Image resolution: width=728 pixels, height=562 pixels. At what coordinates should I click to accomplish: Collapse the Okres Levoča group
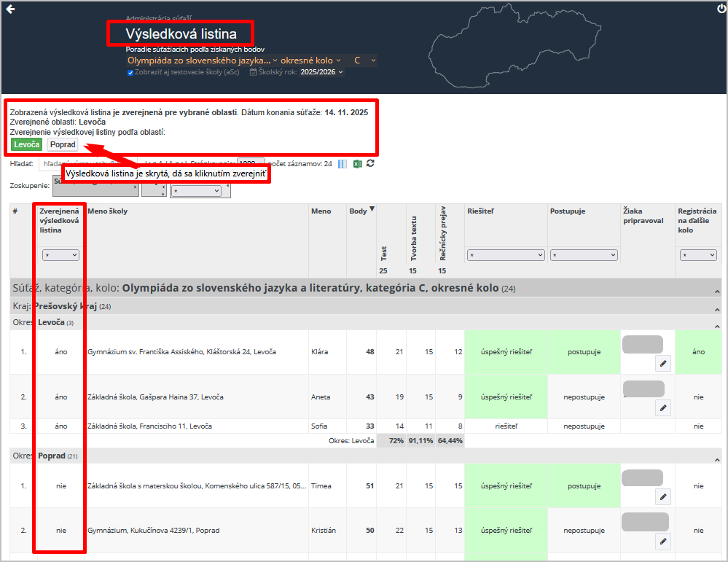pyautogui.click(x=716, y=326)
